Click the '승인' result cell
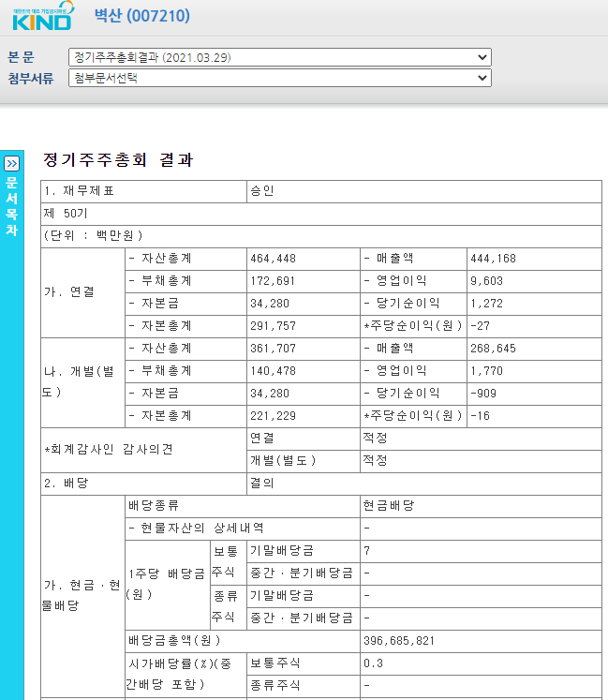The height and width of the screenshot is (700, 608). coord(424,191)
